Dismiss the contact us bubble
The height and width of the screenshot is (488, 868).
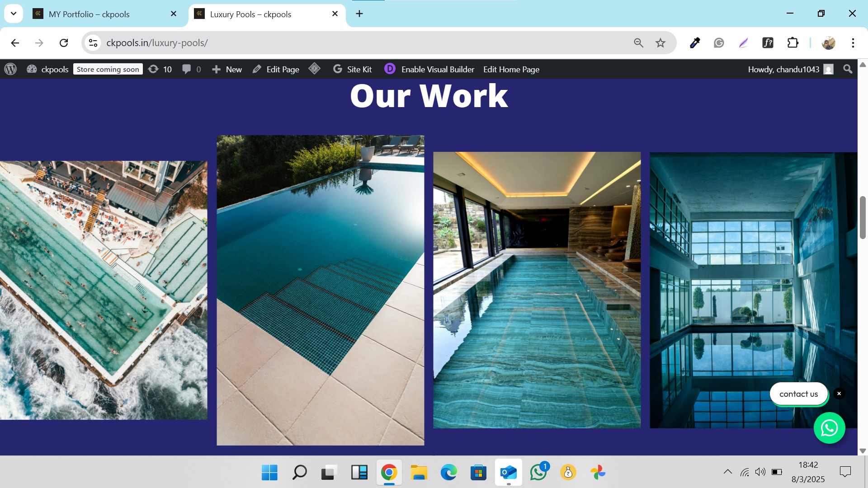(x=839, y=394)
